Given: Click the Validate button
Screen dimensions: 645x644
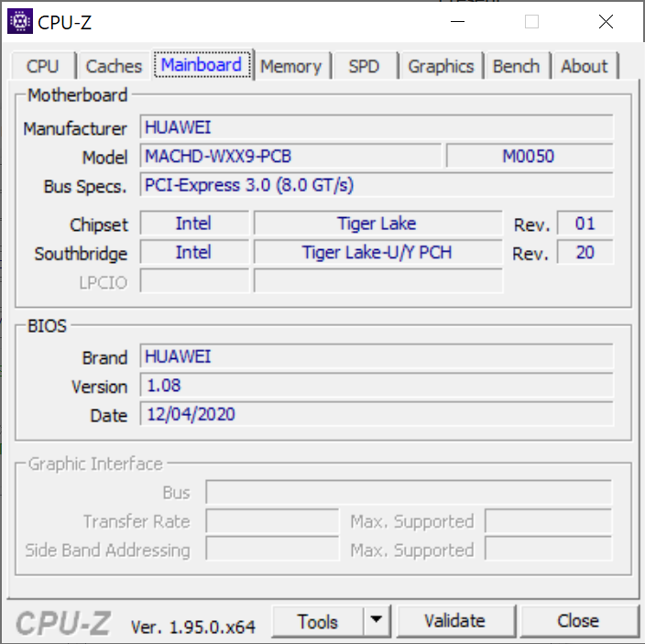Looking at the screenshot, I should tap(455, 621).
